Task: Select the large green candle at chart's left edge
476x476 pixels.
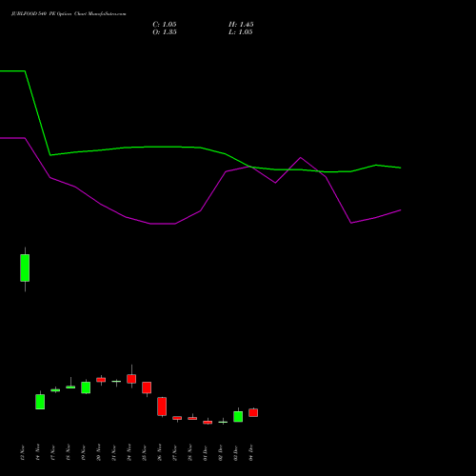Action: click(x=25, y=268)
